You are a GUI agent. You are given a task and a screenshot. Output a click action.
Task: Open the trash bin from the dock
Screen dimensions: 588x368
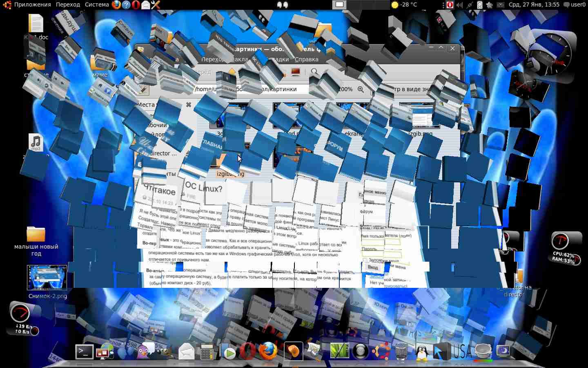(401, 351)
